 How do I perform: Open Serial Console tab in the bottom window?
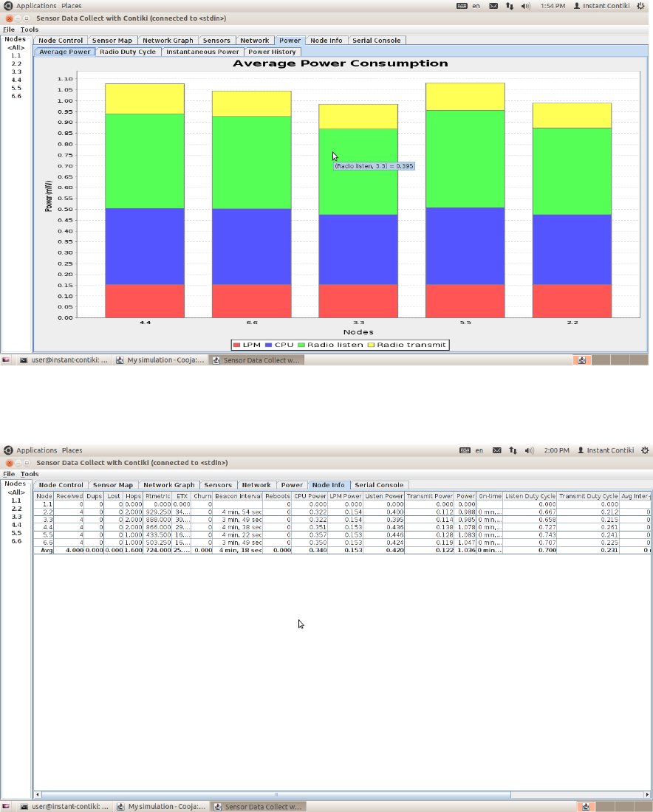379,485
